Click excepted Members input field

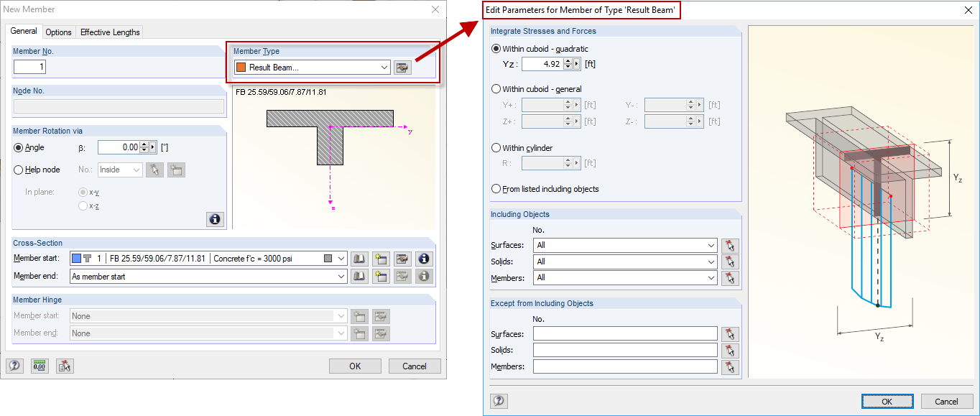(x=625, y=367)
